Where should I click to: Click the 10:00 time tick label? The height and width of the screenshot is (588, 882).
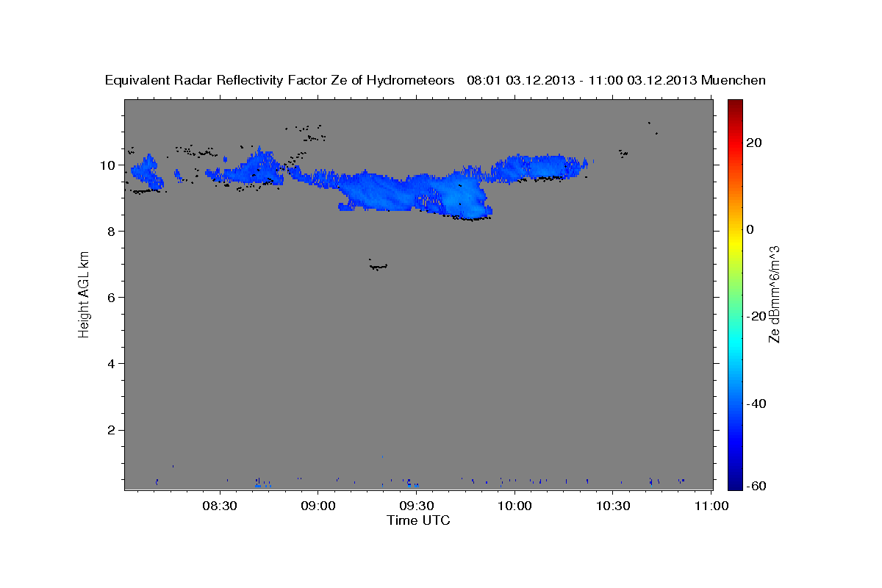coord(514,506)
